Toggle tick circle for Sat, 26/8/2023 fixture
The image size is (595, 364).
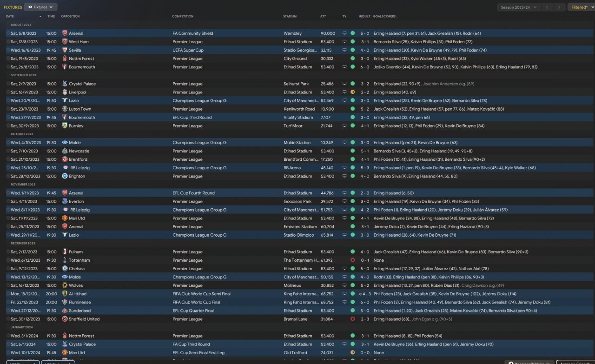tap(8, 67)
